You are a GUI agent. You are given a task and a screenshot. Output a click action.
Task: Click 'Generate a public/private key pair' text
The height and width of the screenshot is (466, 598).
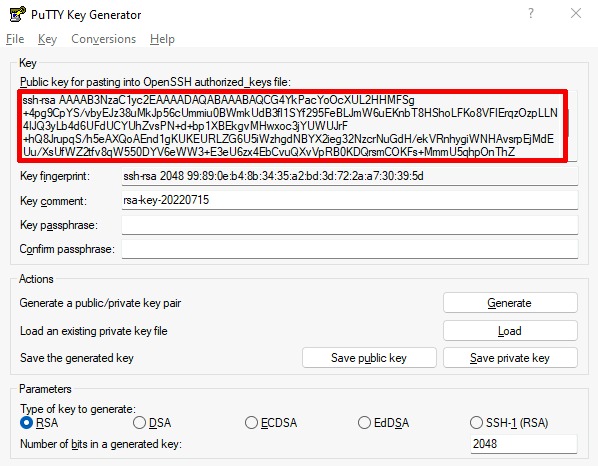click(100, 303)
